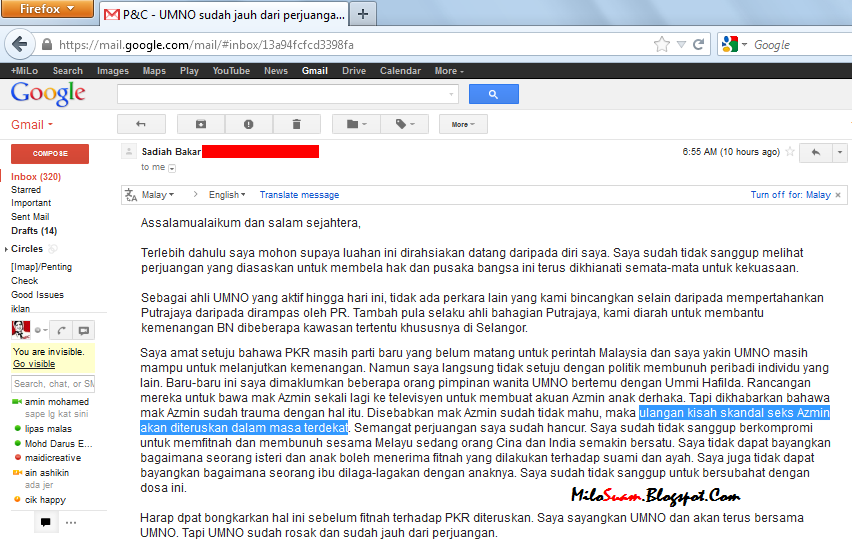
Task: Open Drive in the Google bar
Action: (x=354, y=71)
